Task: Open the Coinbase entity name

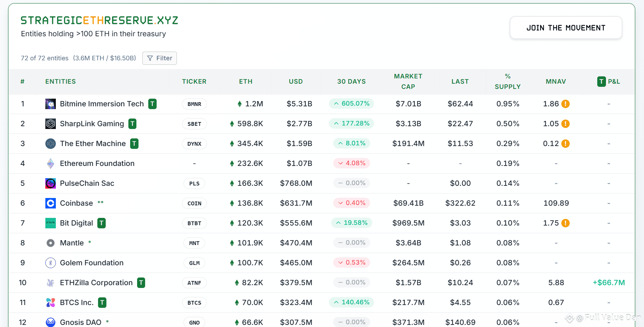Action: [76, 203]
